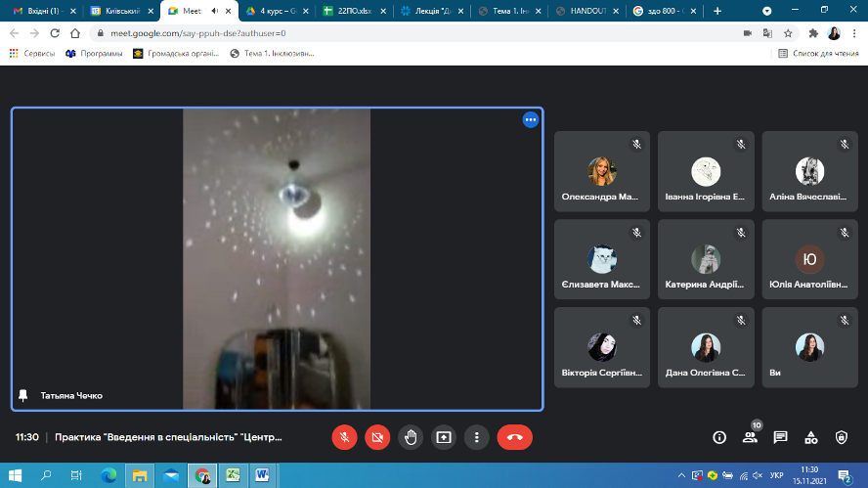Open the Windows Start menu
The height and width of the screenshot is (488, 868).
tap(15, 475)
